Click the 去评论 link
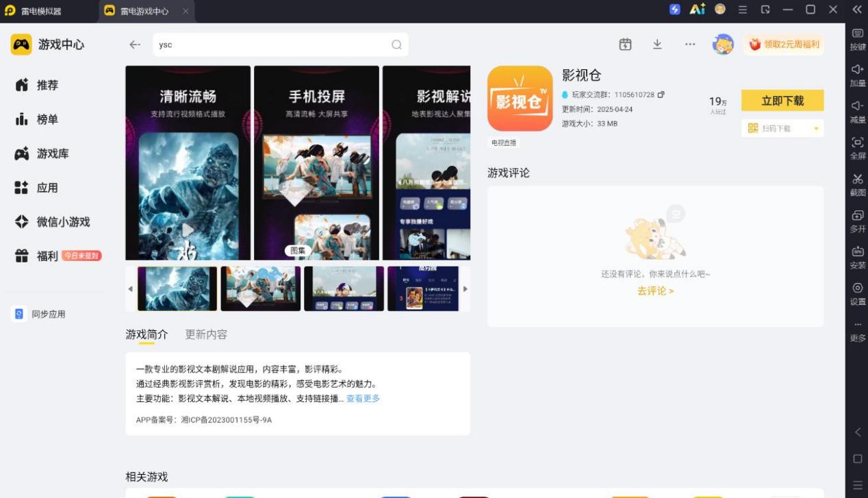This screenshot has height=498, width=868. point(655,290)
